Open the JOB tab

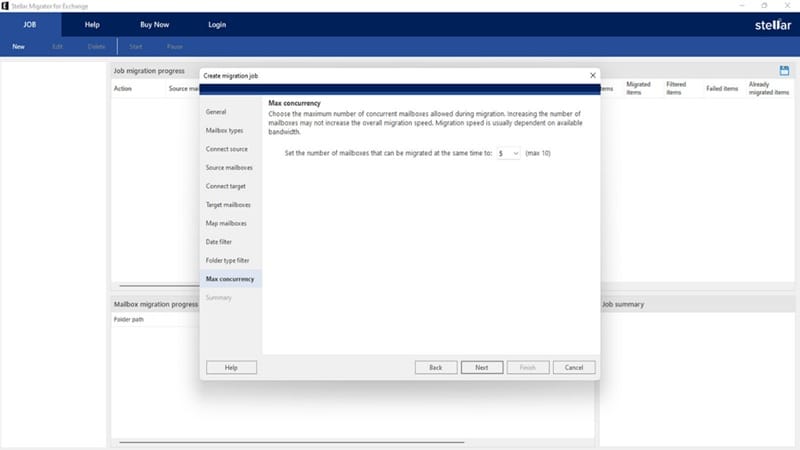click(x=30, y=24)
